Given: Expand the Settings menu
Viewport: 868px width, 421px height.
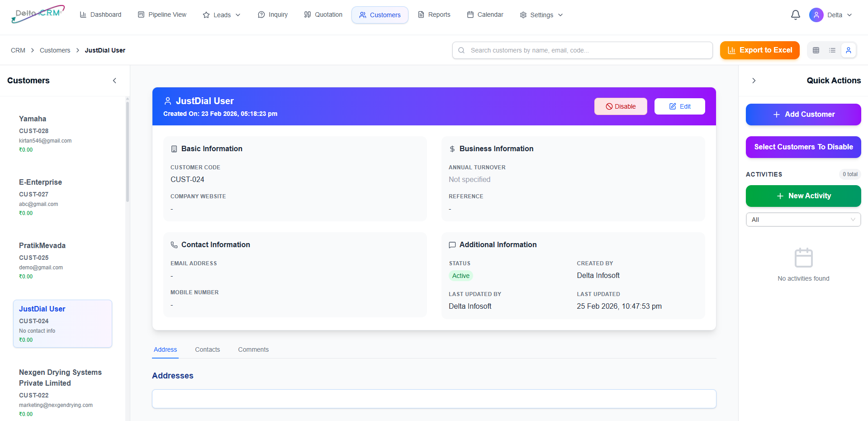Looking at the screenshot, I should [541, 15].
